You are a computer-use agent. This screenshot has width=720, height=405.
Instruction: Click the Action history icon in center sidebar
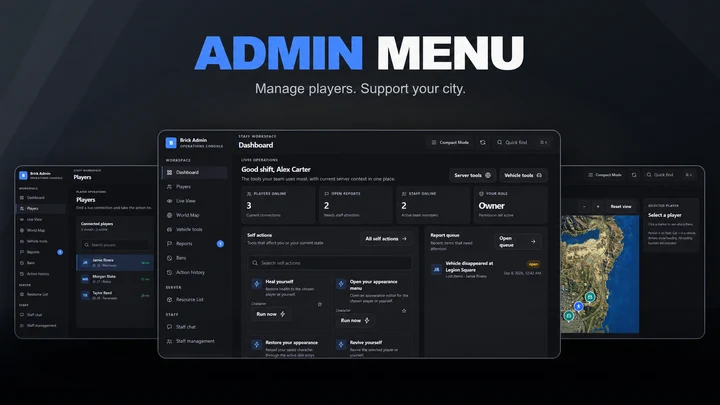tap(169, 272)
